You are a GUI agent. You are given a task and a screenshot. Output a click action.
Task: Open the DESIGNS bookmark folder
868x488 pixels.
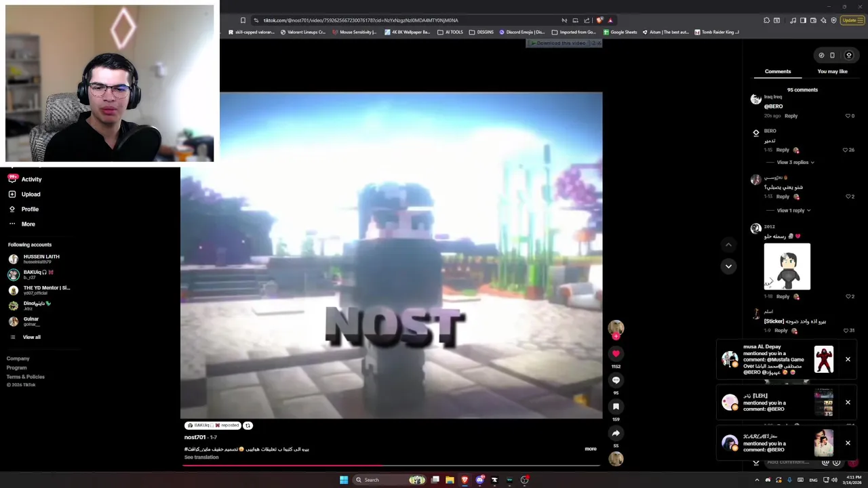[x=481, y=32]
